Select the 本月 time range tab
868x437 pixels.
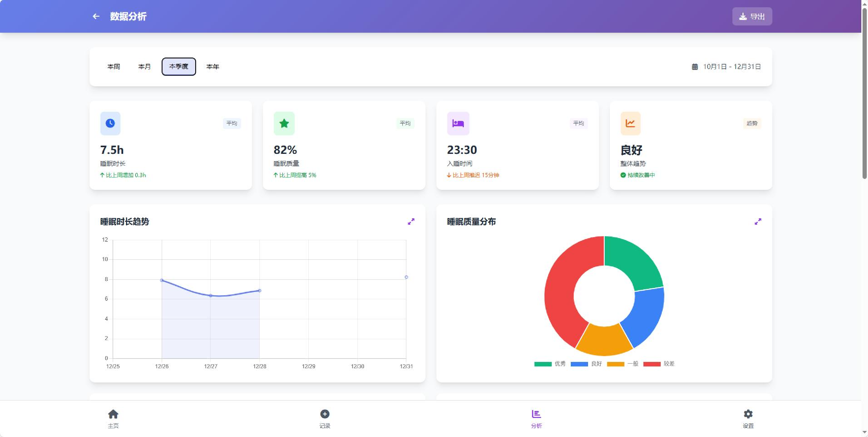pos(144,67)
